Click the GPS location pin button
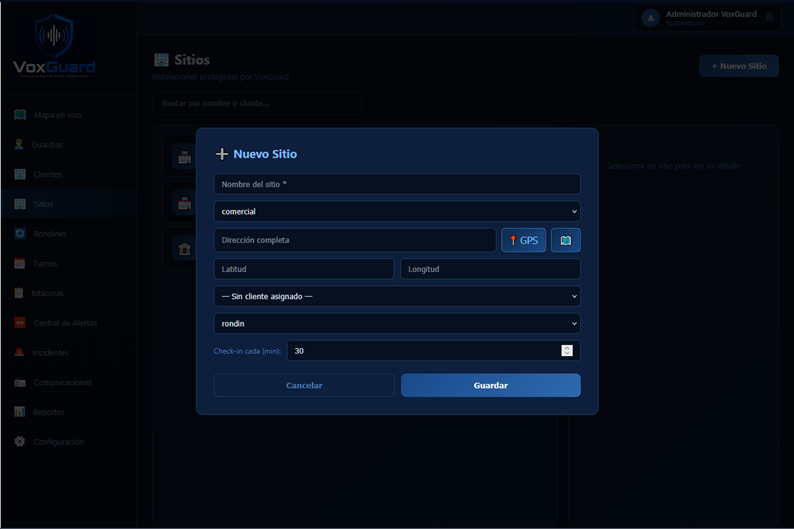This screenshot has height=529, width=794. pyautogui.click(x=524, y=240)
